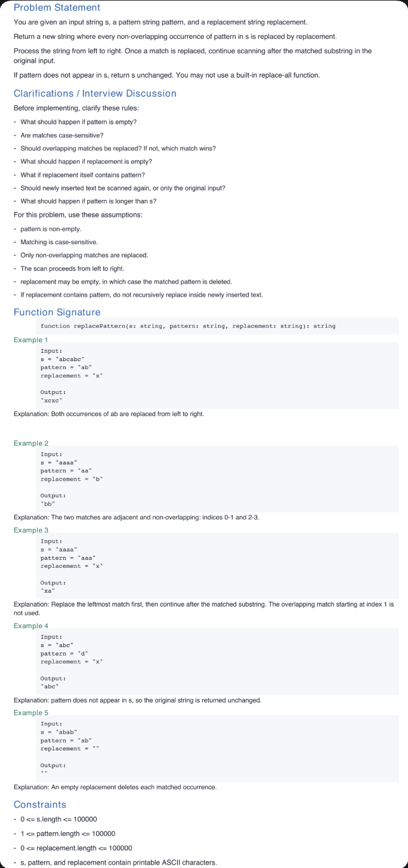Click the Example 3 explanation text

[x=203, y=608]
